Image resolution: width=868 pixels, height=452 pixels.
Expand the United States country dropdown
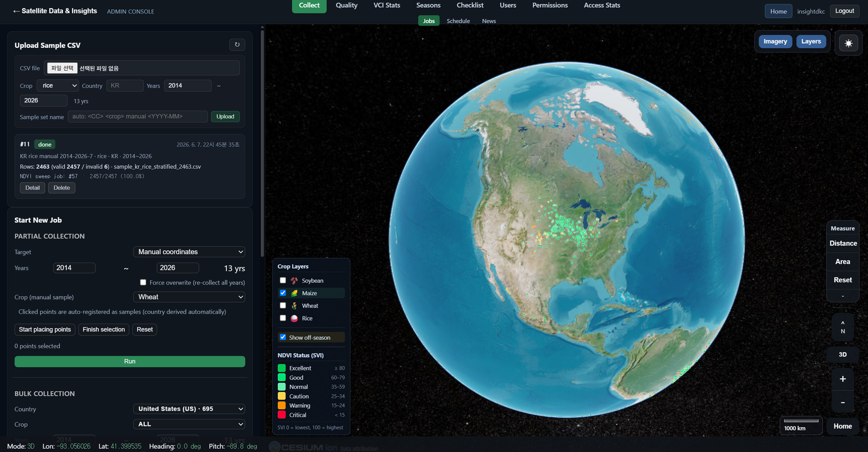[189, 409]
